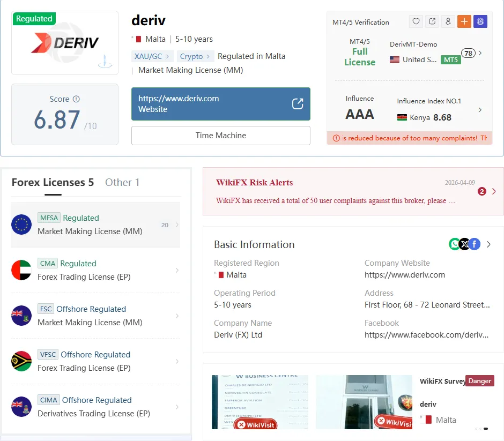Click the heart favorite icon
Viewport: 504px width, 441px height.
pyautogui.click(x=416, y=21)
